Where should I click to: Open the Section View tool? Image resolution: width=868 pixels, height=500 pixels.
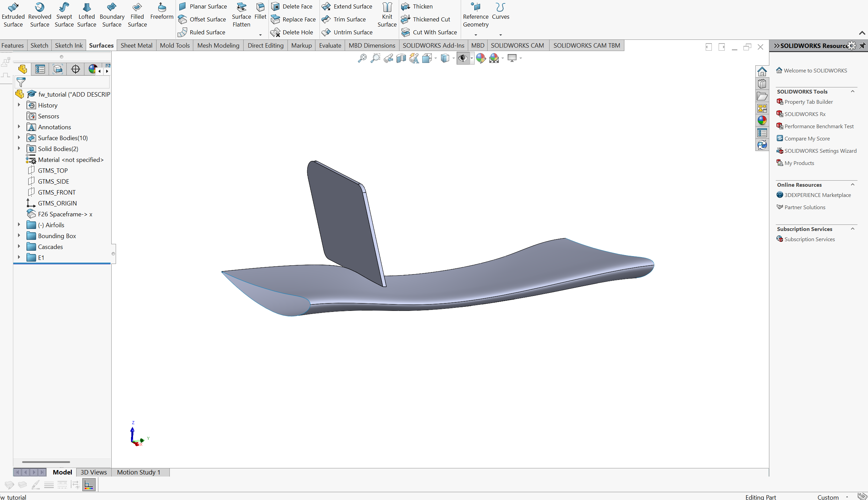[x=401, y=59]
